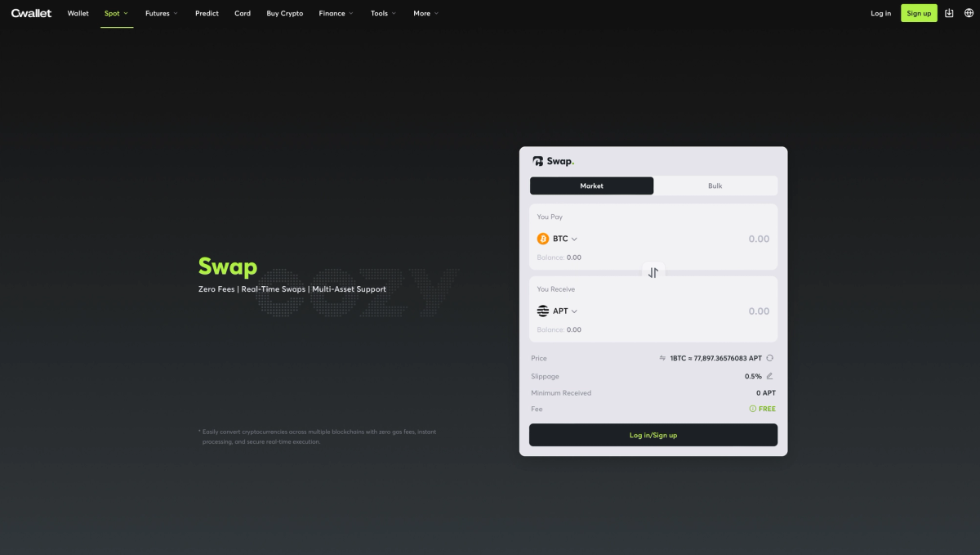The width and height of the screenshot is (980, 555).
Task: Open the language globe icon
Action: tap(969, 13)
